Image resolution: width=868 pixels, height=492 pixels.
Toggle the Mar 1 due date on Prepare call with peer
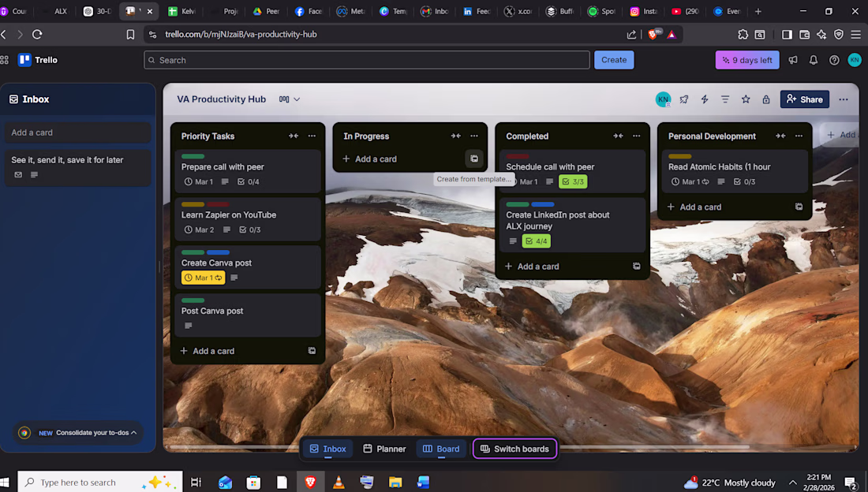[x=198, y=181]
